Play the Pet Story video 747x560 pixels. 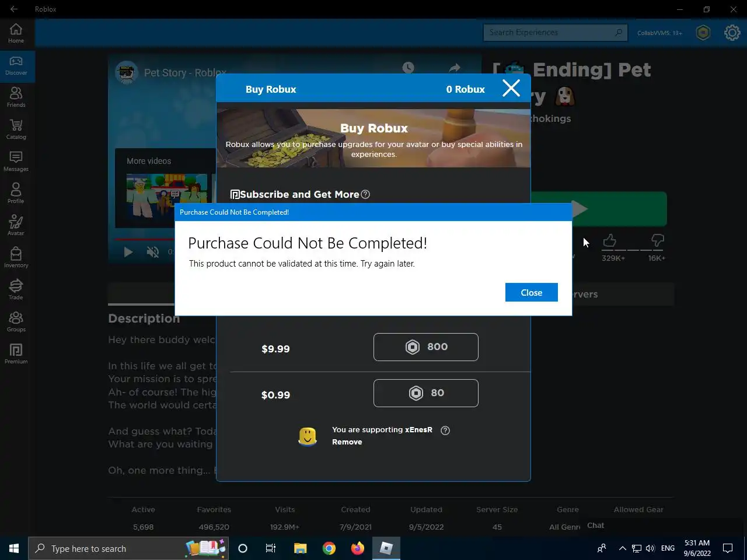click(x=128, y=252)
